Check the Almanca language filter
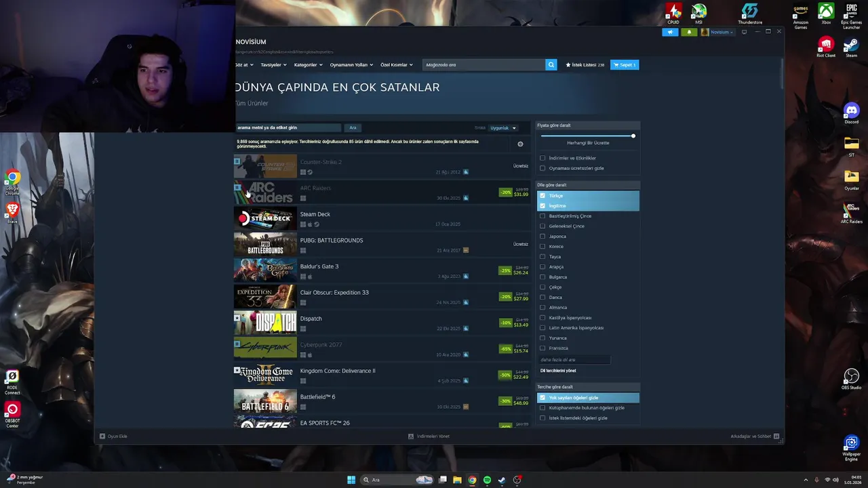Image resolution: width=868 pixels, height=488 pixels. [x=542, y=308]
